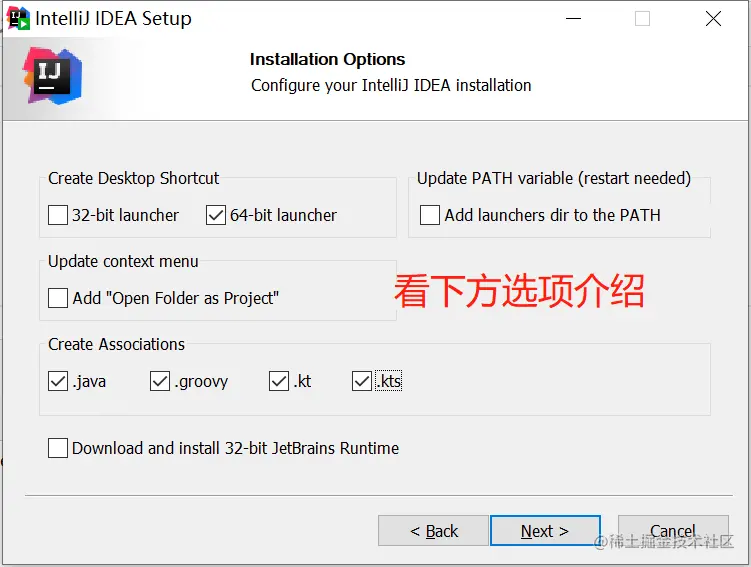Minimize the IntelliJ IDEA Setup window
Viewport: 751px width, 567px height.
(x=573, y=19)
